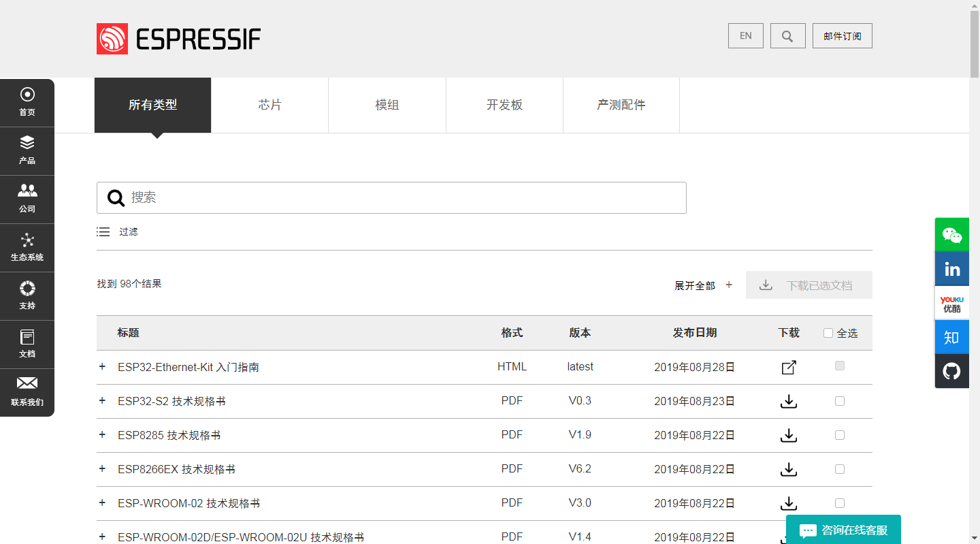Click the 过滤 filter list icon
The width and height of the screenshot is (980, 544).
click(103, 232)
